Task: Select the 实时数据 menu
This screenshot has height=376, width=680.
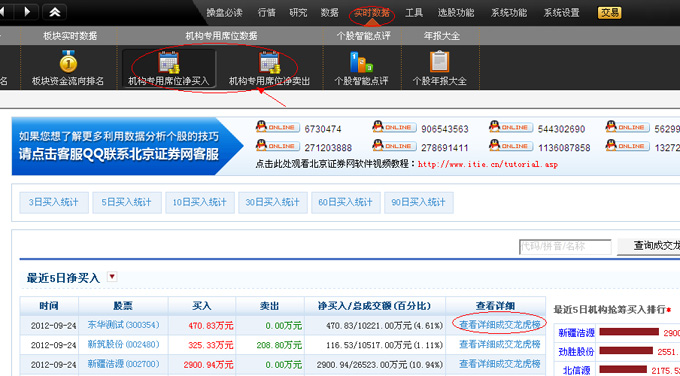Action: [372, 13]
